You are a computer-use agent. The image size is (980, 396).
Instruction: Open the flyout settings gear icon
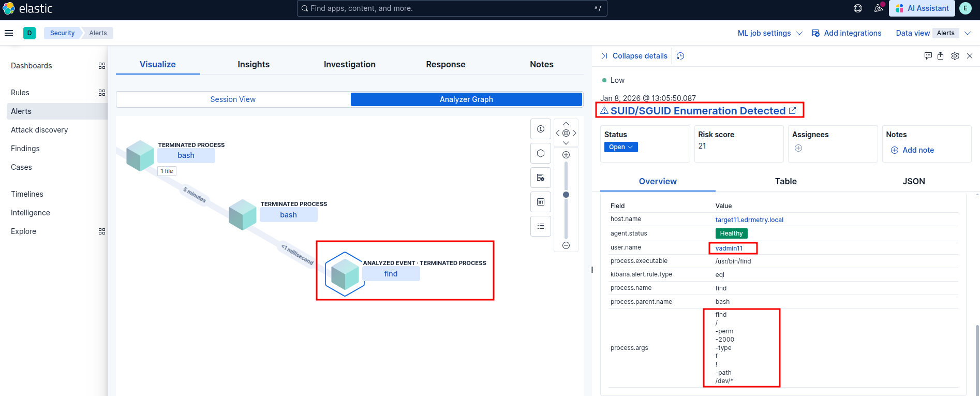[955, 56]
